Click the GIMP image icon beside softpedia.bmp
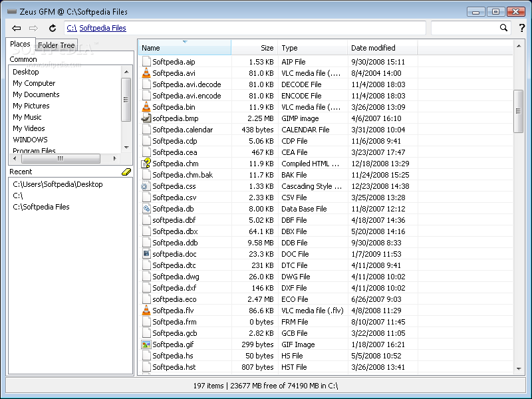 [147, 118]
